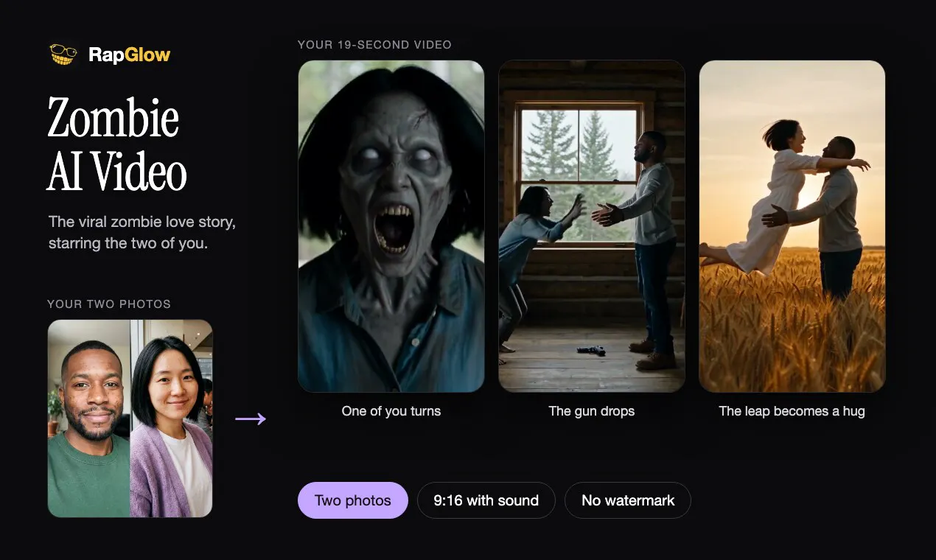Click the Zombie AI Video heading
Screen dimensions: 936x560
[x=117, y=144]
